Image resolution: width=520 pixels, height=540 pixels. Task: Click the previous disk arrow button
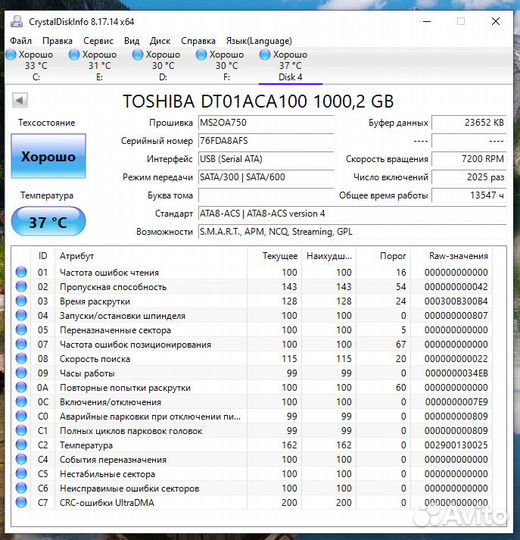[x=20, y=101]
